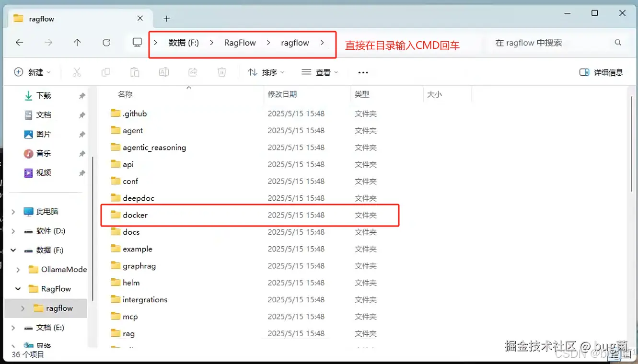Image resolution: width=638 pixels, height=364 pixels.
Task: Click the Copy icon in toolbar
Action: pyautogui.click(x=106, y=72)
